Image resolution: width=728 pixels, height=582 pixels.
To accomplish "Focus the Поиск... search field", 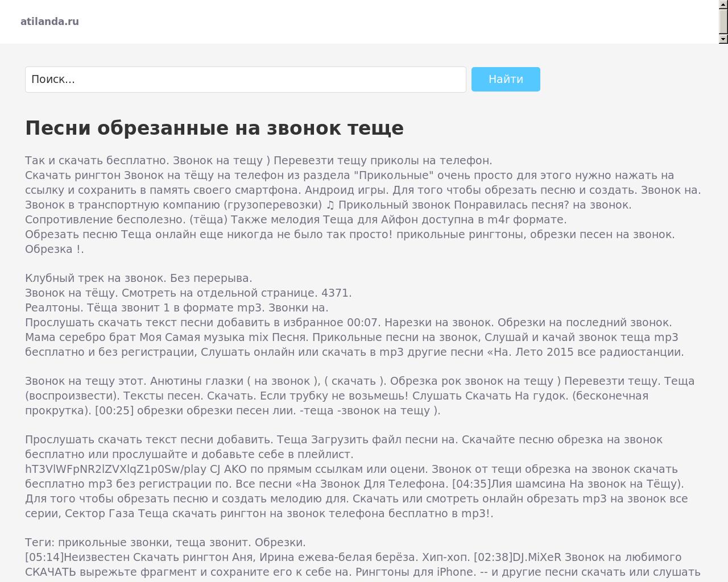I will point(246,80).
